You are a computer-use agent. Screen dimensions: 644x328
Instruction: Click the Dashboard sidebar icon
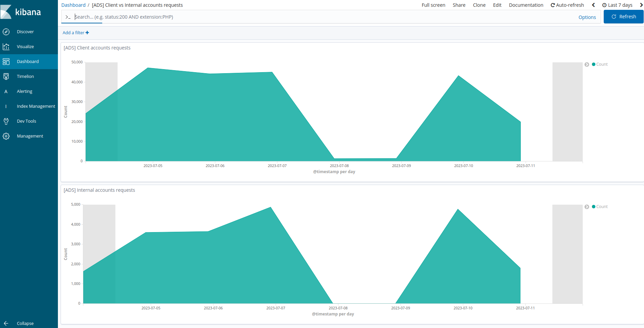point(6,62)
